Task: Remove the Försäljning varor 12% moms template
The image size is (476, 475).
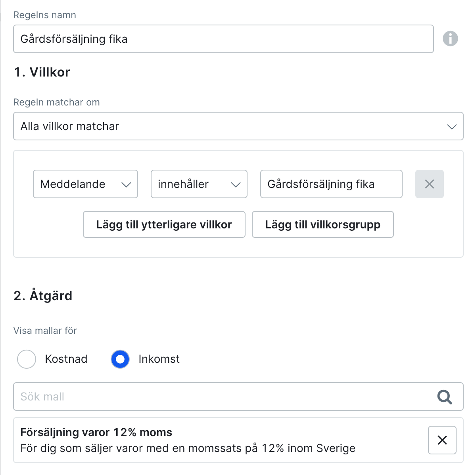Action: point(442,440)
